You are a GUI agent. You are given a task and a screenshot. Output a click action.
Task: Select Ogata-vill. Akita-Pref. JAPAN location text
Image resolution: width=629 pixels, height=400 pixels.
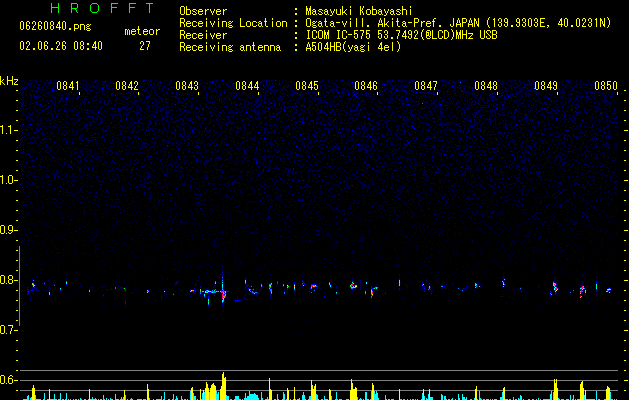tap(458, 23)
